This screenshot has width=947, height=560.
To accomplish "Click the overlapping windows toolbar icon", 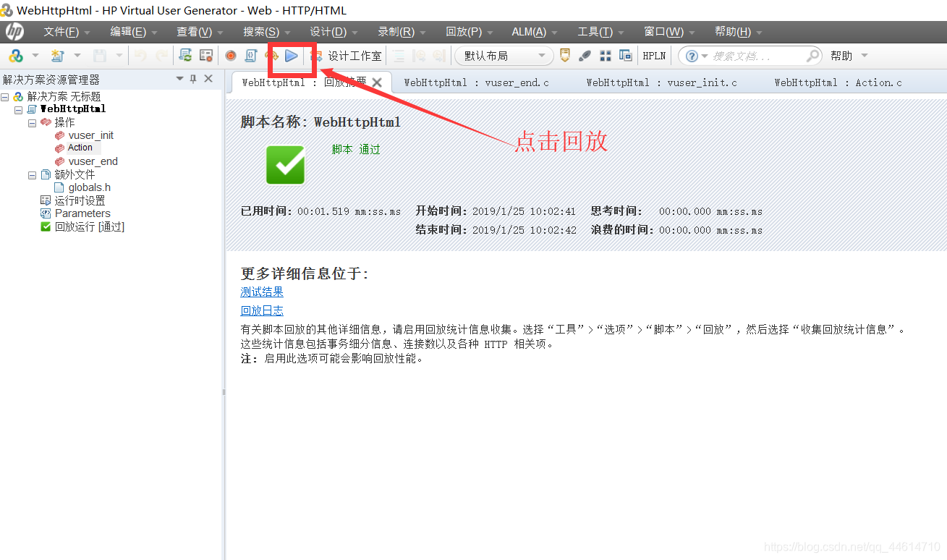I will 626,56.
